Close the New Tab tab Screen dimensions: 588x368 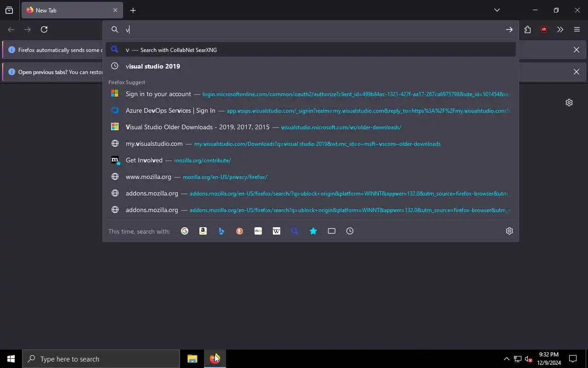[x=115, y=10]
